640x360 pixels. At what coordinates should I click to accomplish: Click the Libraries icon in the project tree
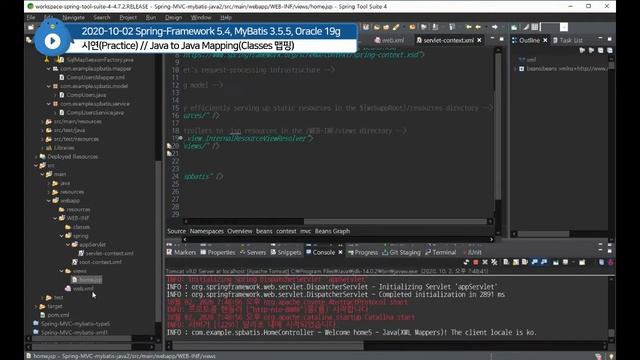[49, 148]
